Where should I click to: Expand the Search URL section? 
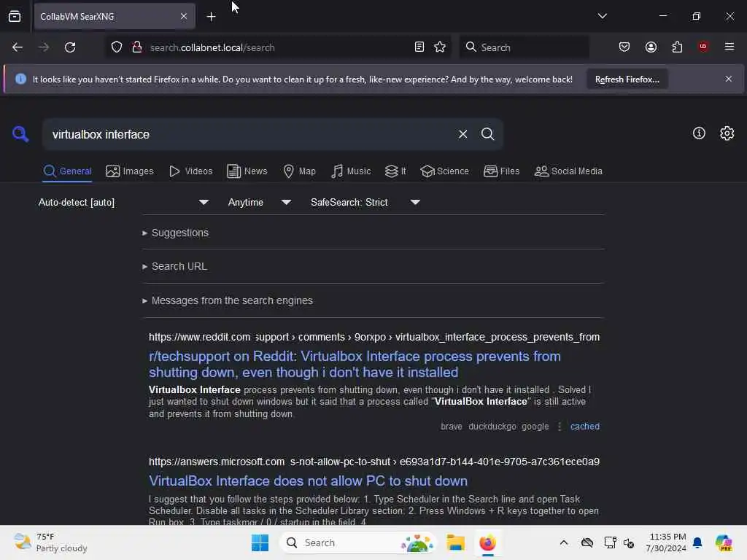tap(175, 267)
